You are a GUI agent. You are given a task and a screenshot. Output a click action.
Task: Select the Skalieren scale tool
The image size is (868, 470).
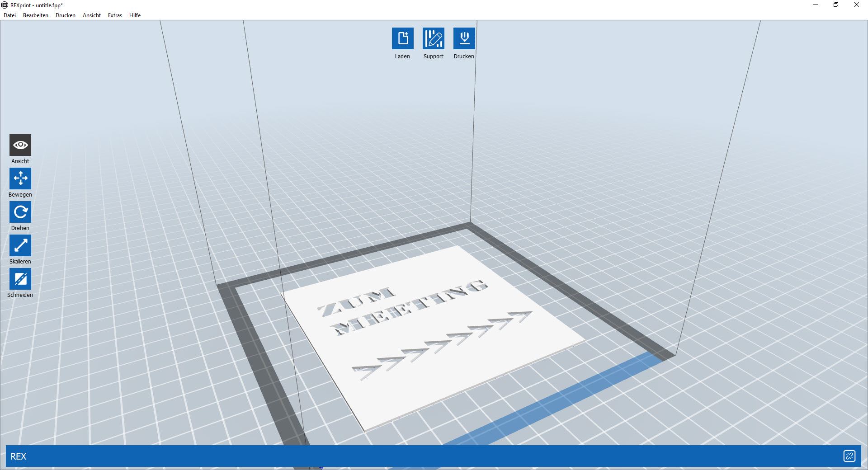pyautogui.click(x=20, y=245)
